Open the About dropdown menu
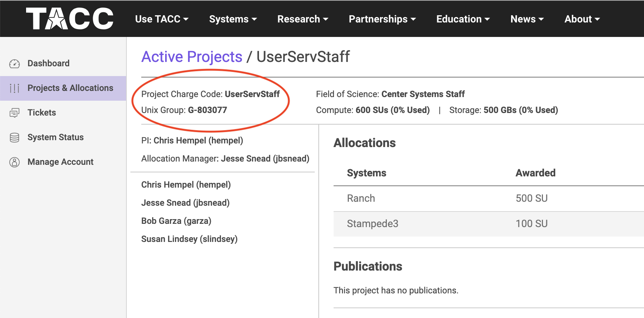The height and width of the screenshot is (318, 644). pyautogui.click(x=582, y=19)
